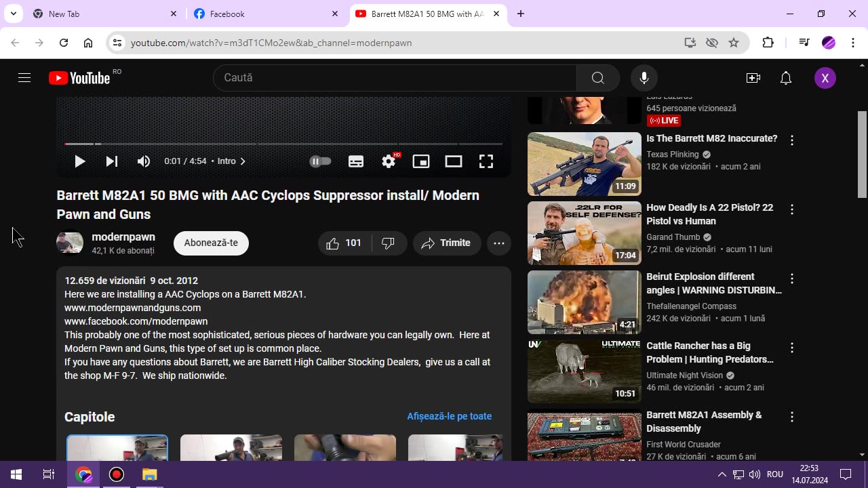Open YouTube notifications bell
Image resolution: width=868 pixels, height=488 pixels.
pos(786,78)
